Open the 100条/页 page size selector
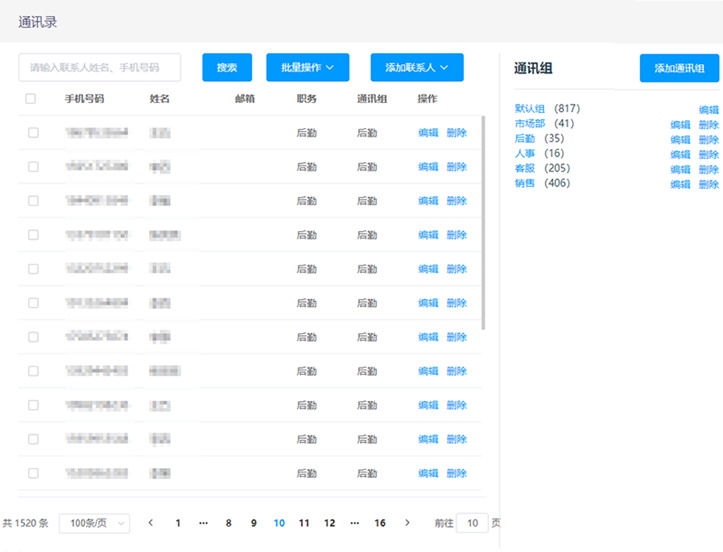Viewport: 723px width, 552px height. click(94, 523)
